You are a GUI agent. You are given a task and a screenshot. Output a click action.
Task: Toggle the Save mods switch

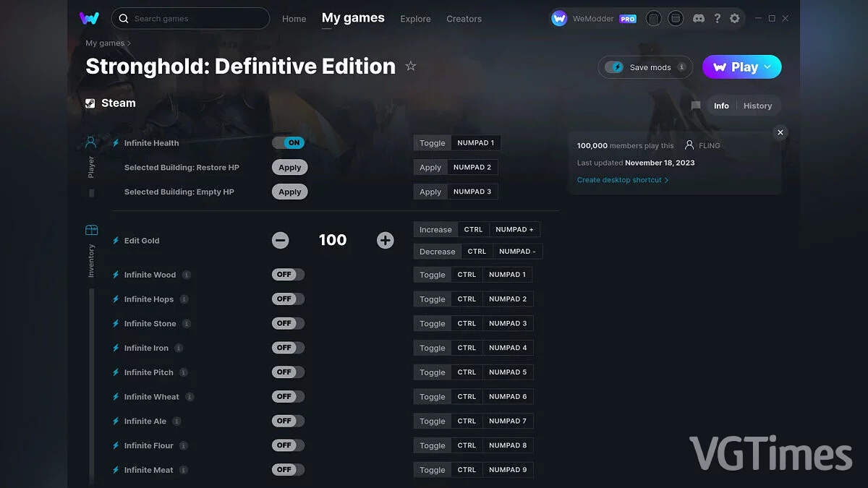614,67
